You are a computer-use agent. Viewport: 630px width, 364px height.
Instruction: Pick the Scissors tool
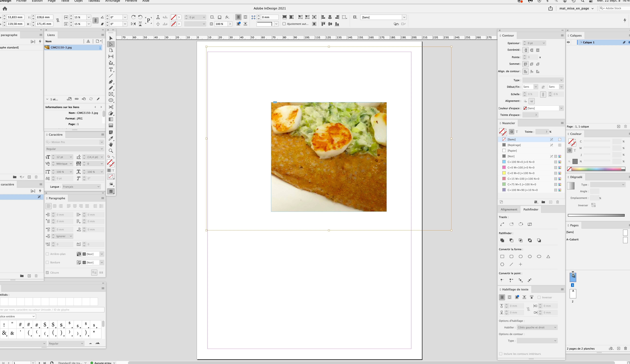(x=111, y=107)
